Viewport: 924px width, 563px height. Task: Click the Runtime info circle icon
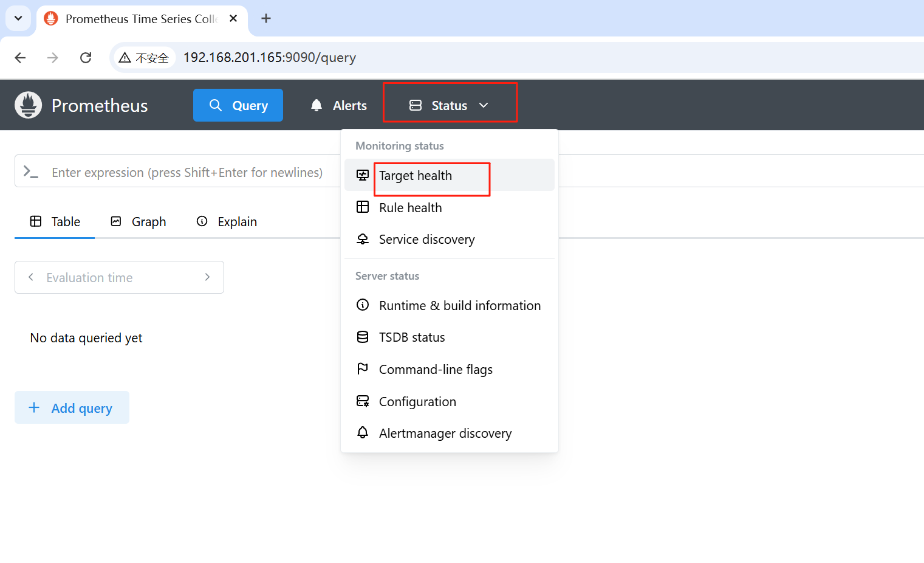click(x=363, y=305)
